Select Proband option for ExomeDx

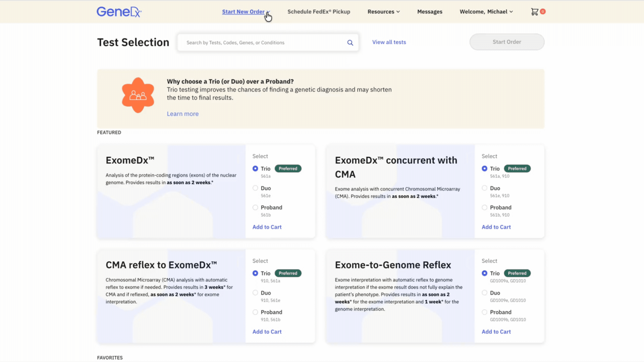(x=255, y=207)
